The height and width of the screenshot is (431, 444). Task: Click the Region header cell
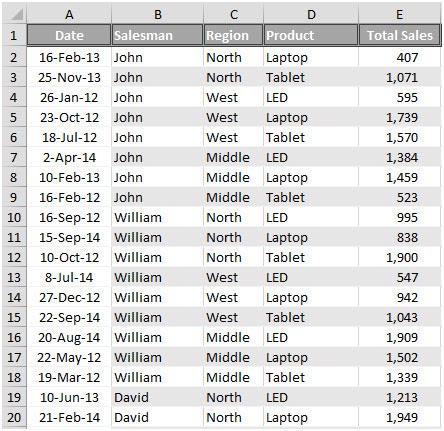click(233, 35)
